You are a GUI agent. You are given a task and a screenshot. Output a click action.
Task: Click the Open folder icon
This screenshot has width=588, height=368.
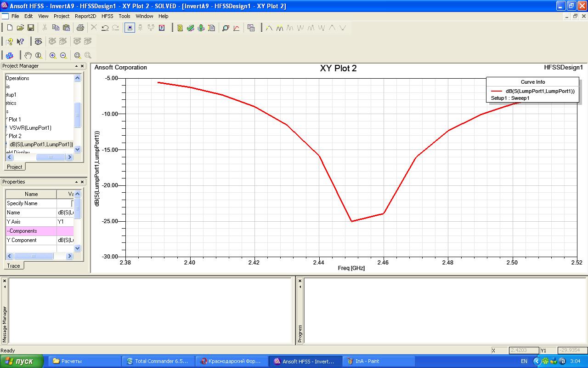click(20, 28)
